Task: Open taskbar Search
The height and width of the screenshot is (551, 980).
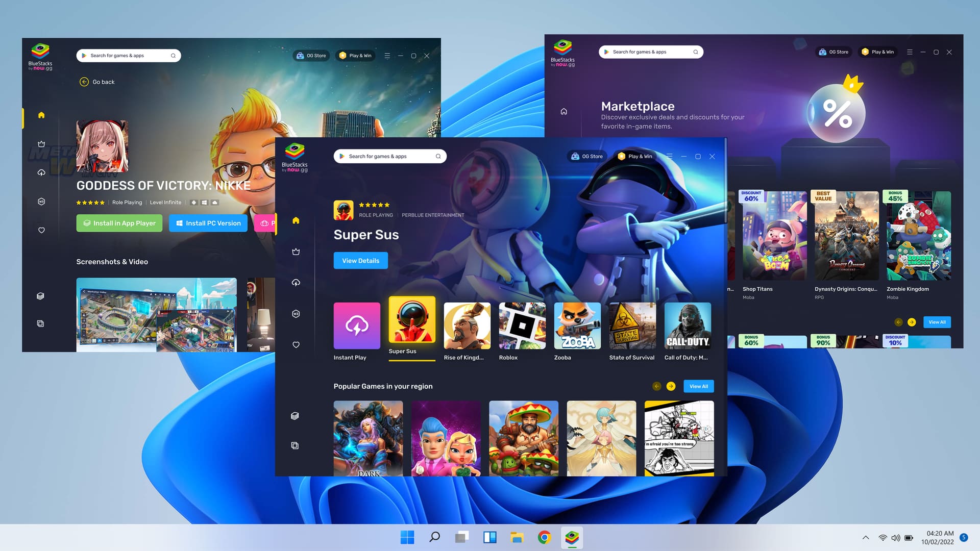Action: [x=434, y=537]
